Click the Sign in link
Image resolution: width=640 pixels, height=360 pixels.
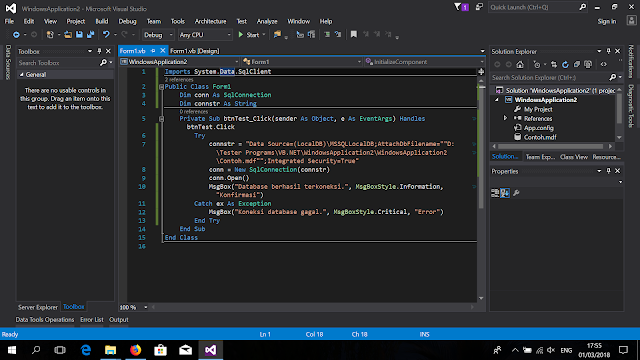[x=607, y=21]
